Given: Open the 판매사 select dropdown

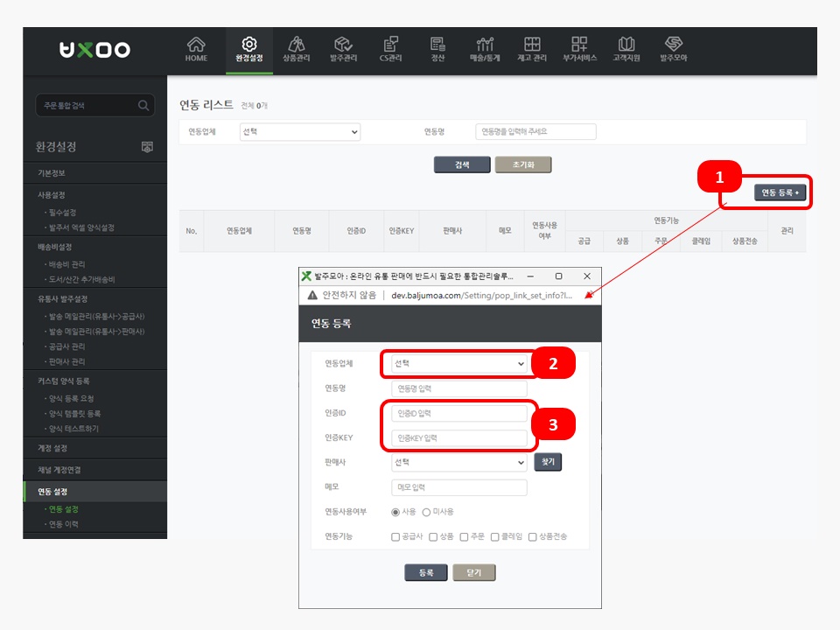Looking at the screenshot, I should 459,462.
